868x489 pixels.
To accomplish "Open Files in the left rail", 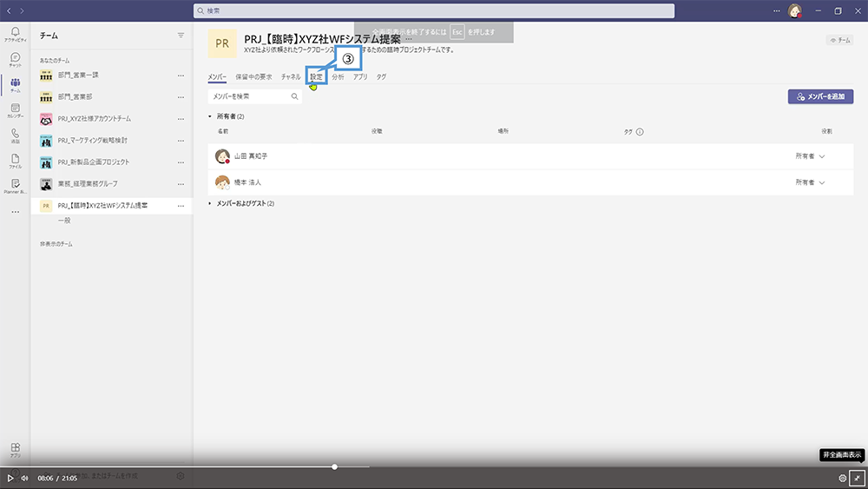I will (x=15, y=161).
